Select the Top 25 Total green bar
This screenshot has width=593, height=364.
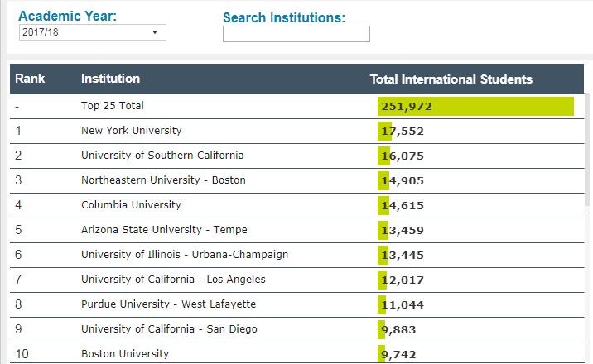click(x=475, y=106)
